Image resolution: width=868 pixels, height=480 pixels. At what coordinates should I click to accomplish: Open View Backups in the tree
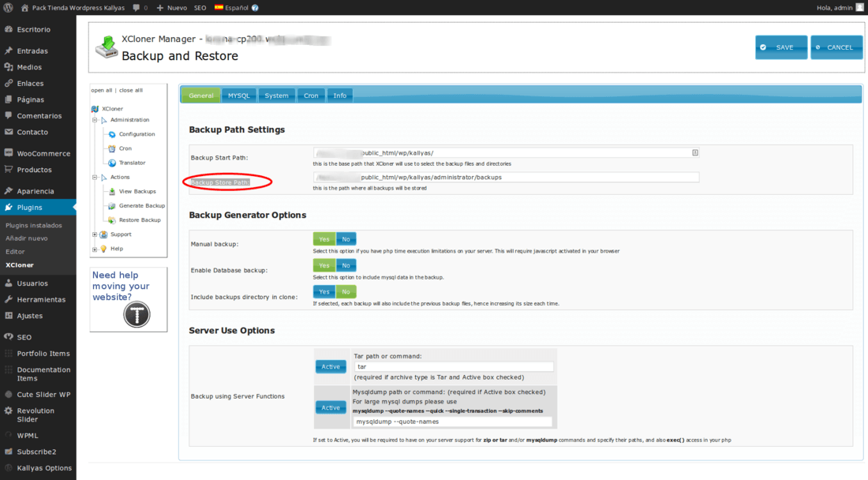pos(137,192)
